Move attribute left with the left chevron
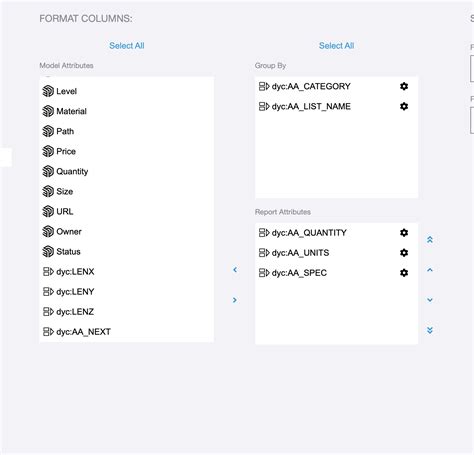The width and height of the screenshot is (474, 455). (x=235, y=270)
